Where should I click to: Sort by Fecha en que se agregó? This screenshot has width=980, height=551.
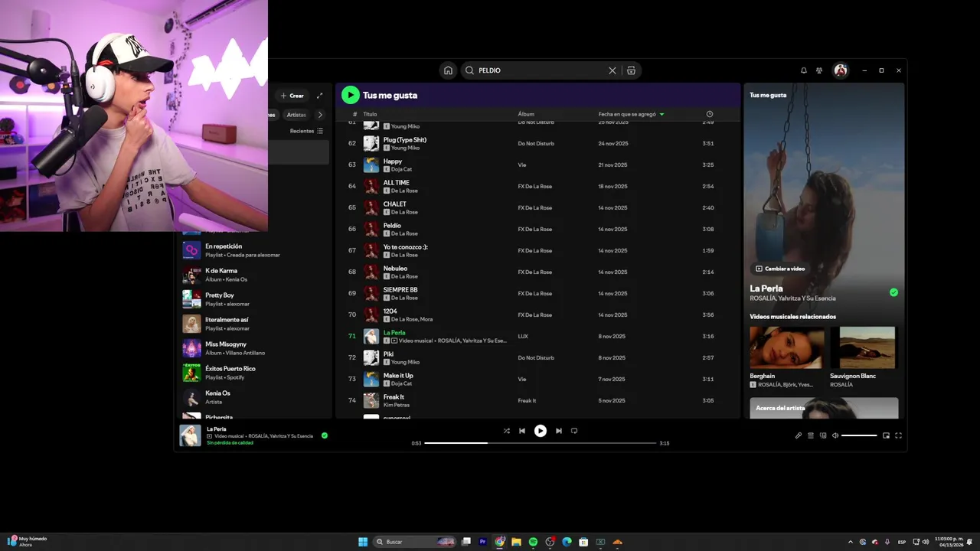(x=631, y=114)
